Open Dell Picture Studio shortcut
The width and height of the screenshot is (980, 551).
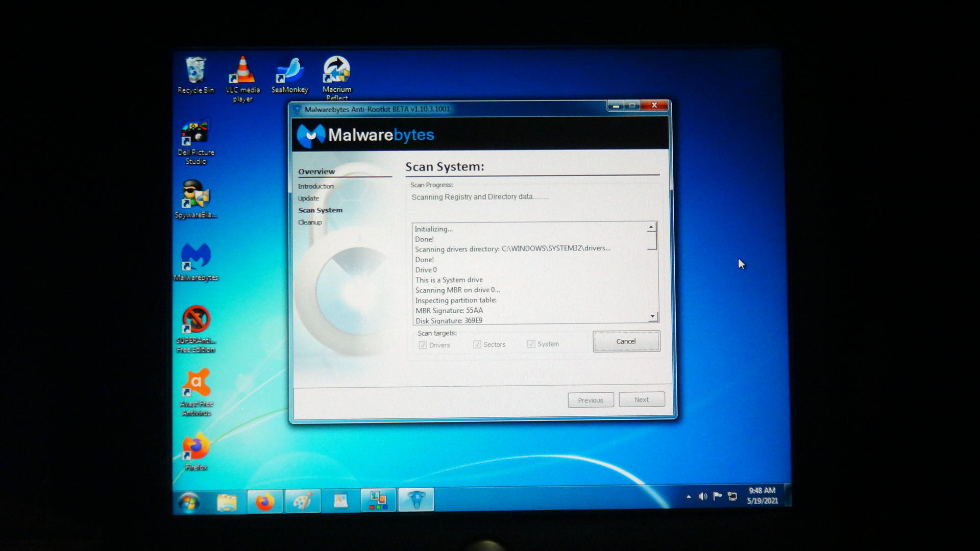click(196, 143)
